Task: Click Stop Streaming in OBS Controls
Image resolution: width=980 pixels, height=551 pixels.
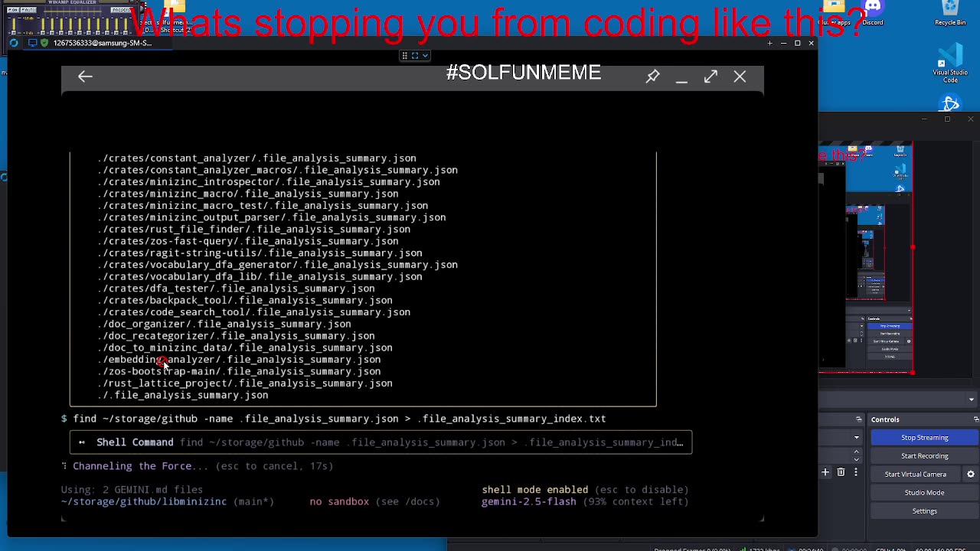Action: coord(924,438)
